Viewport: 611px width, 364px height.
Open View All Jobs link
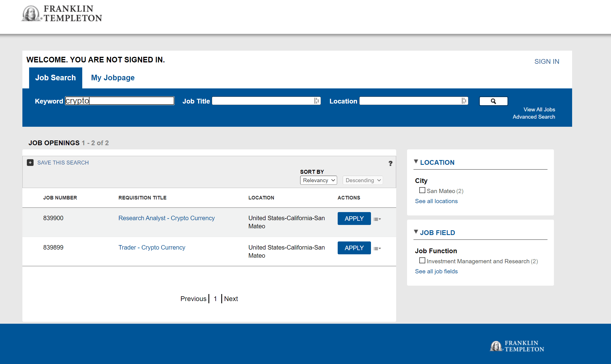tap(539, 109)
